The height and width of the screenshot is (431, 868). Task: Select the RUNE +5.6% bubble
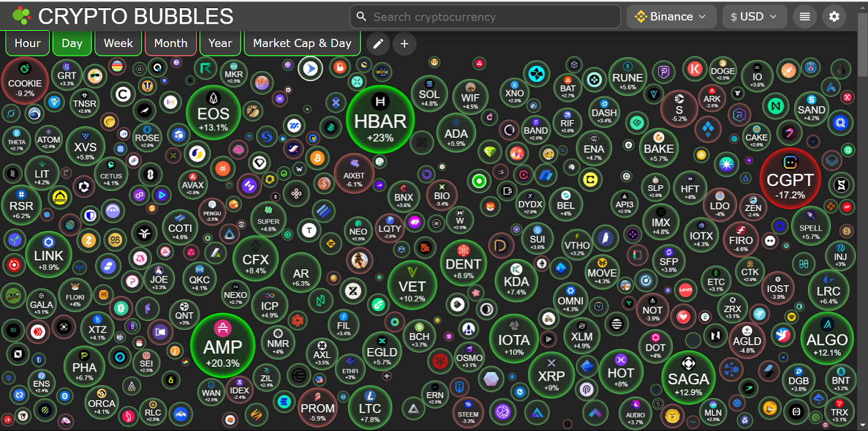click(628, 77)
